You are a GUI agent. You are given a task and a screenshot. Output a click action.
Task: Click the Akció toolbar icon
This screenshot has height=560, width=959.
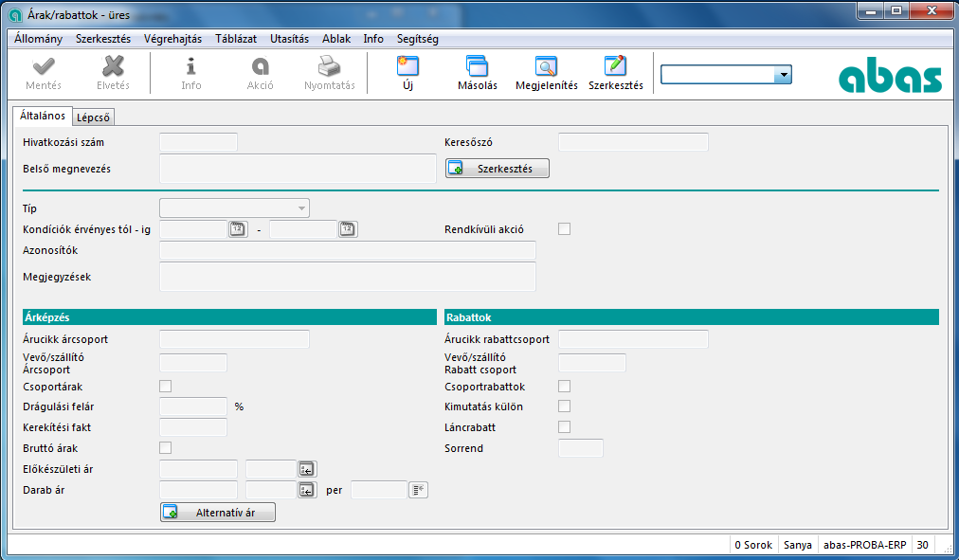pos(260,66)
